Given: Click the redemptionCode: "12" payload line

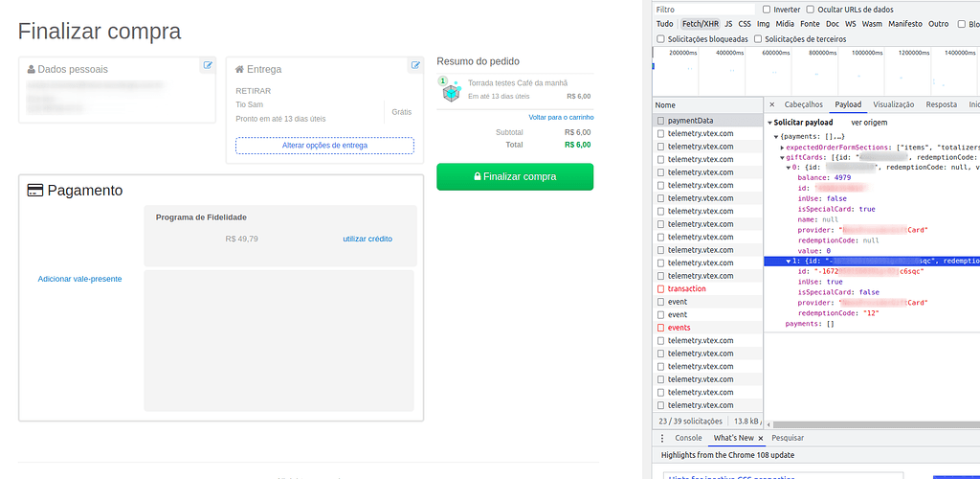Looking at the screenshot, I should 838,312.
